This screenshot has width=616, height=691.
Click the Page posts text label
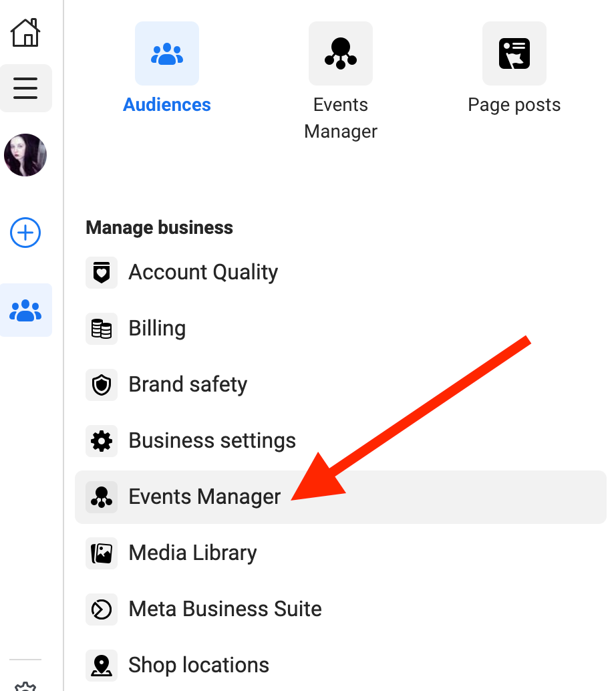[x=514, y=105]
